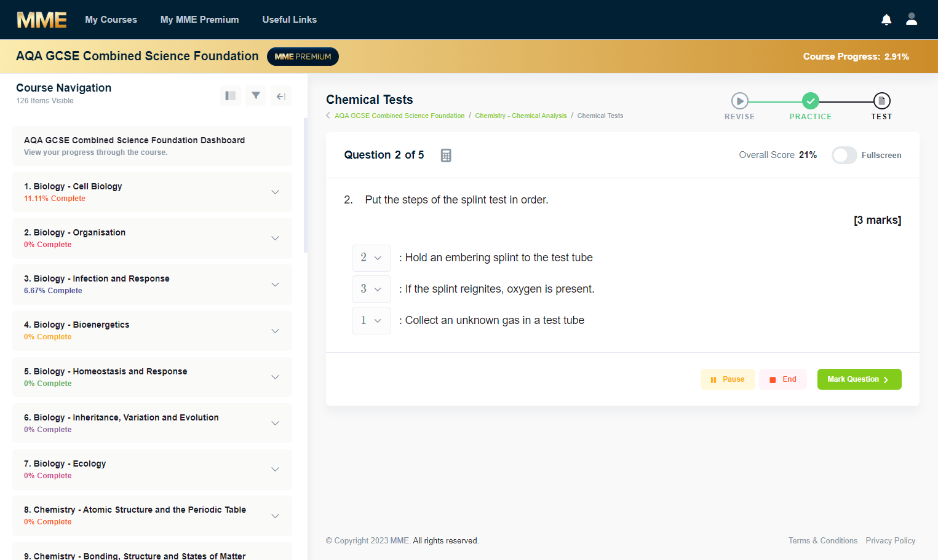Switch to REVISE step tab
The image size is (938, 560).
pos(739,117)
